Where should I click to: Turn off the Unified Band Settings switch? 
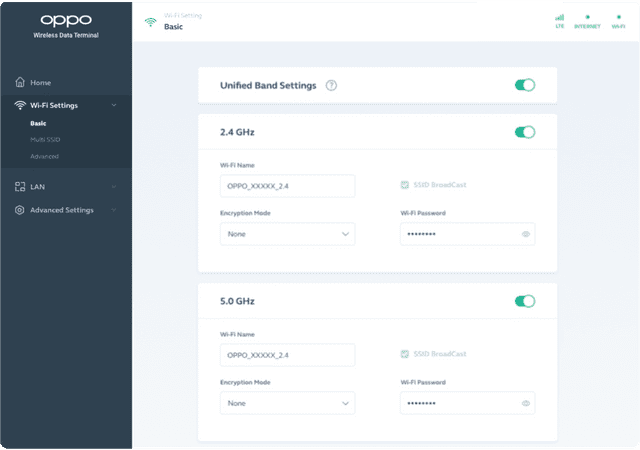click(x=525, y=85)
